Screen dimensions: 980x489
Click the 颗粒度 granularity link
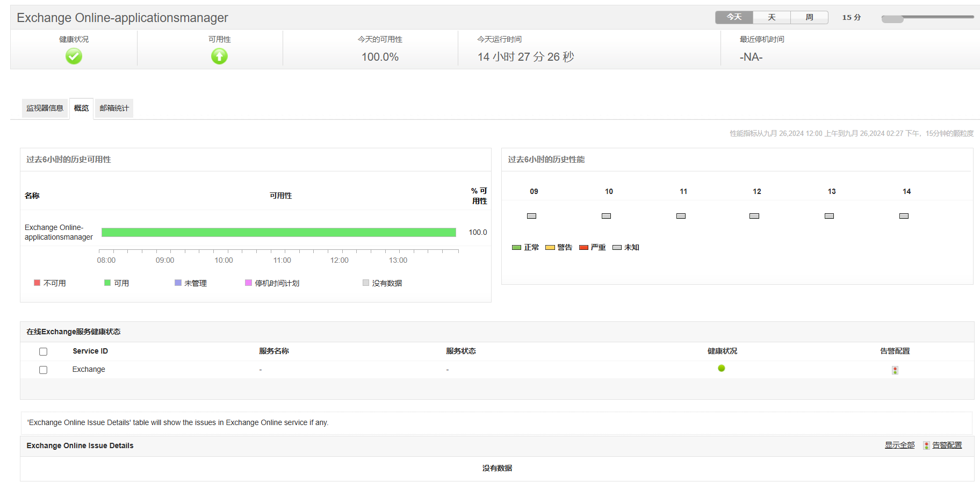click(963, 133)
